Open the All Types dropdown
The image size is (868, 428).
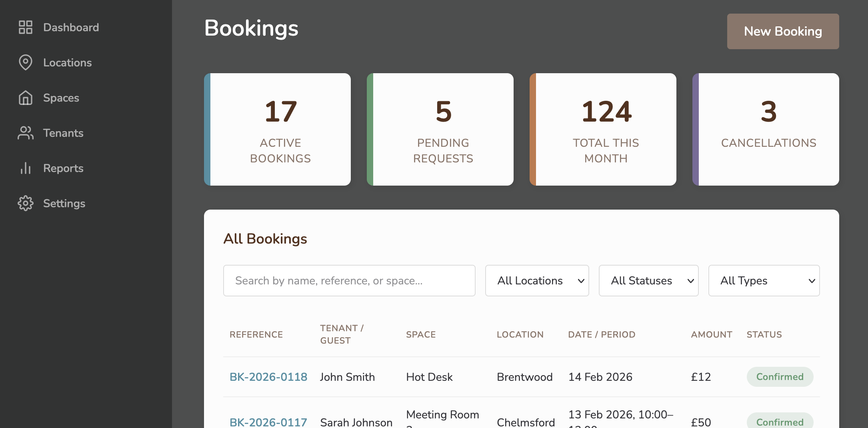(764, 280)
